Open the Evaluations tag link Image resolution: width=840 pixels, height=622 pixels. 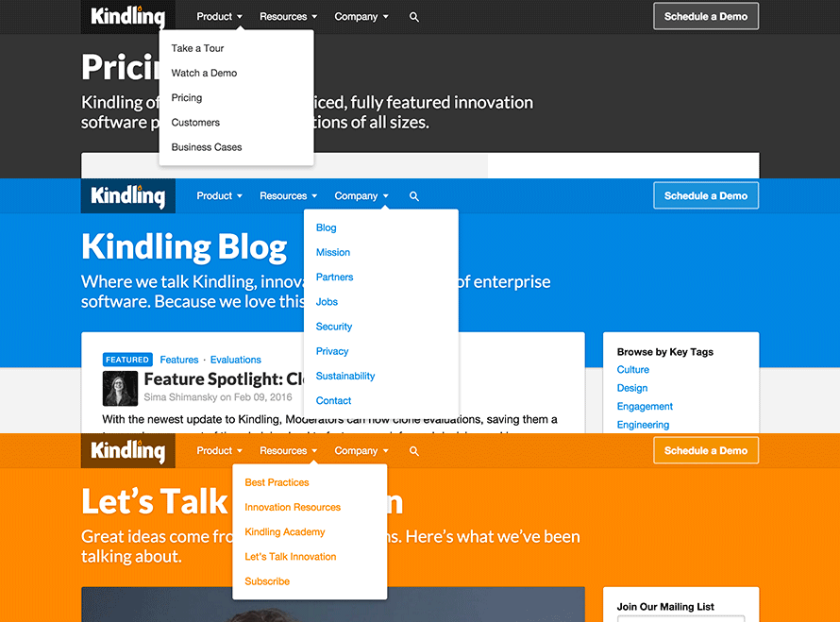pyautogui.click(x=236, y=360)
